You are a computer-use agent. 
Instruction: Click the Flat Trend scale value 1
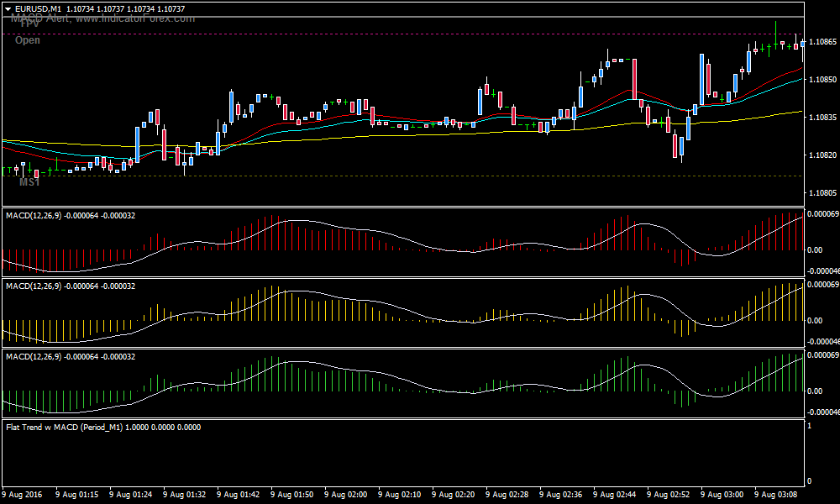[x=809, y=427]
